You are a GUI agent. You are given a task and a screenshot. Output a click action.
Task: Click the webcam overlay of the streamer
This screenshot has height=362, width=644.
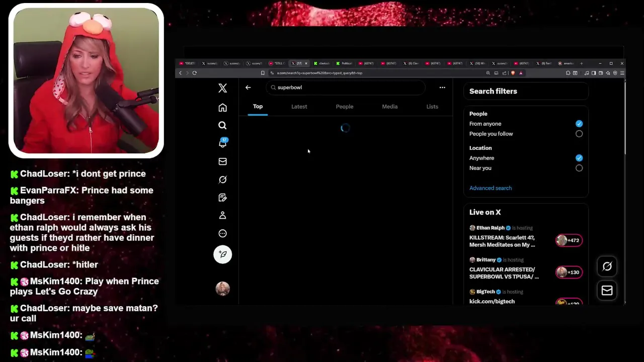(x=86, y=80)
